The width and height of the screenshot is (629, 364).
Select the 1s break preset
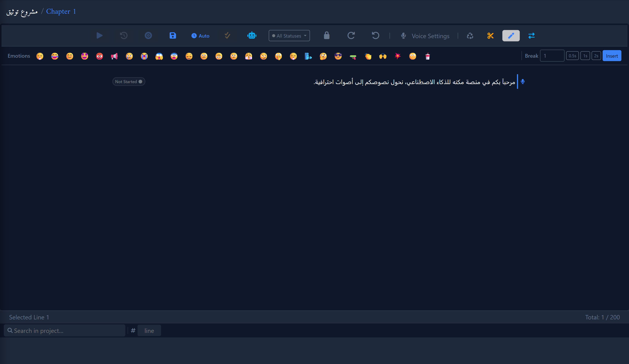[585, 56]
